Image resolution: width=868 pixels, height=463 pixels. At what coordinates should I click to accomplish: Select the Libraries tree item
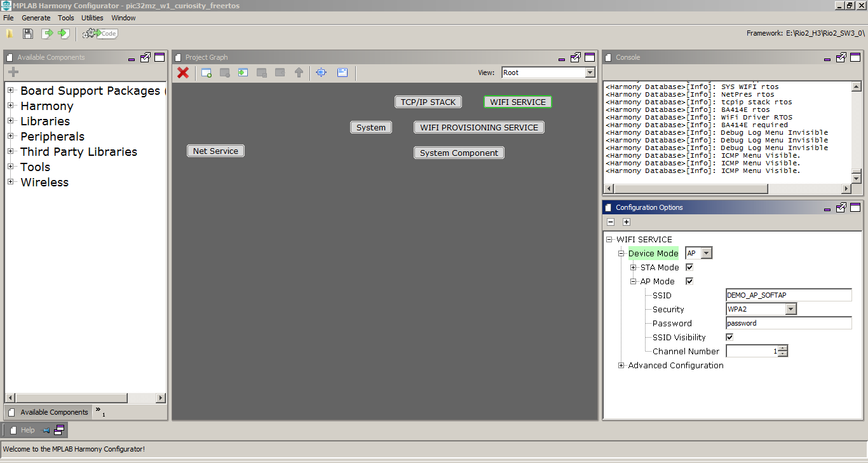coord(45,121)
